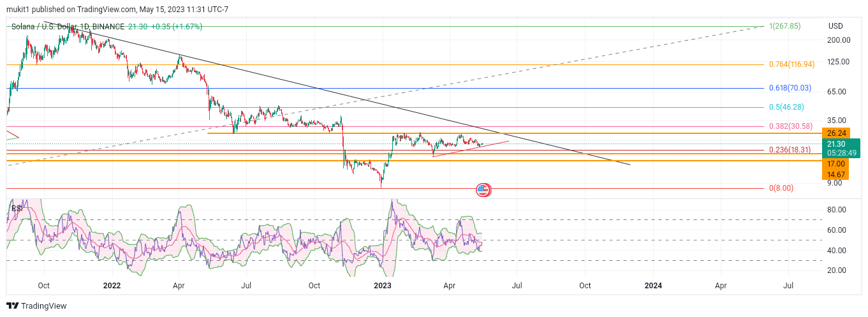Click the 9.00 price axis value

(835, 183)
